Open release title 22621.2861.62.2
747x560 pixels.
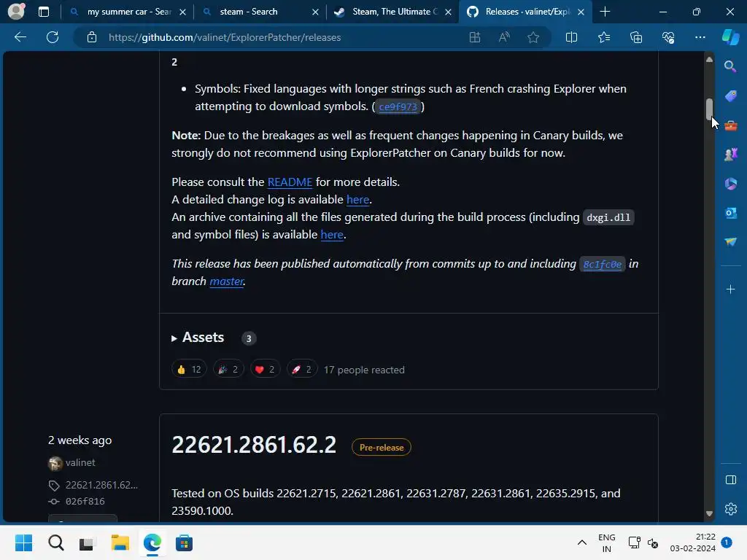pyautogui.click(x=254, y=445)
